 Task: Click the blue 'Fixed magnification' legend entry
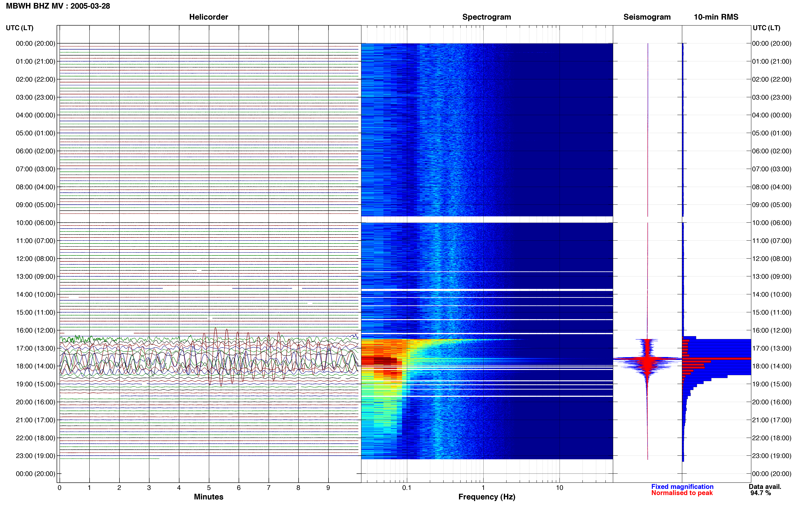tap(682, 486)
